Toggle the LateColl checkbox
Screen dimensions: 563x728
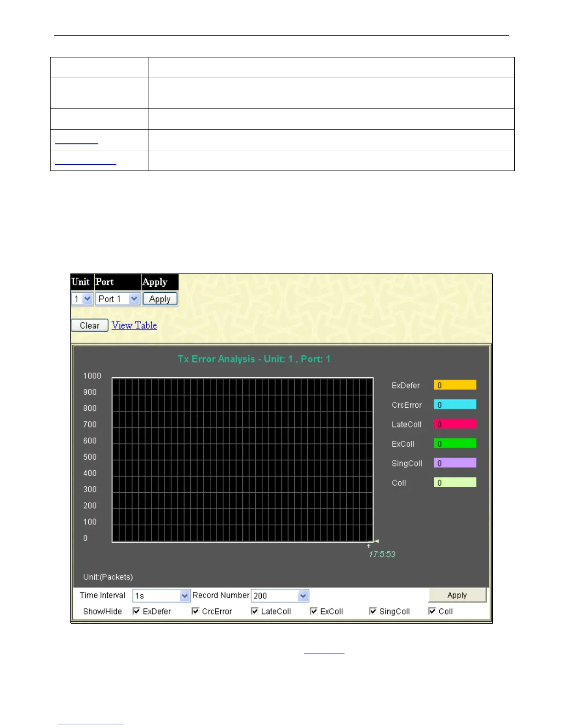tap(255, 611)
